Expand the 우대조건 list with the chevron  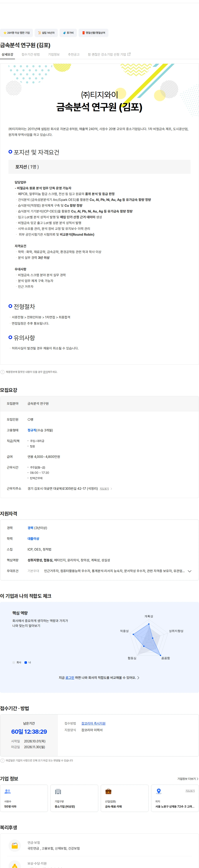[x=189, y=571]
